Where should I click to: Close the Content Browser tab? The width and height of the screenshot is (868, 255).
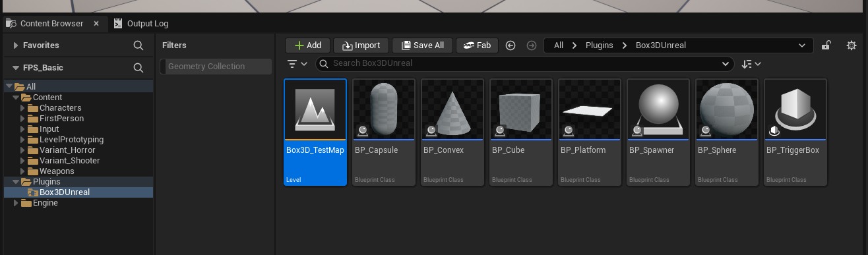[x=96, y=23]
